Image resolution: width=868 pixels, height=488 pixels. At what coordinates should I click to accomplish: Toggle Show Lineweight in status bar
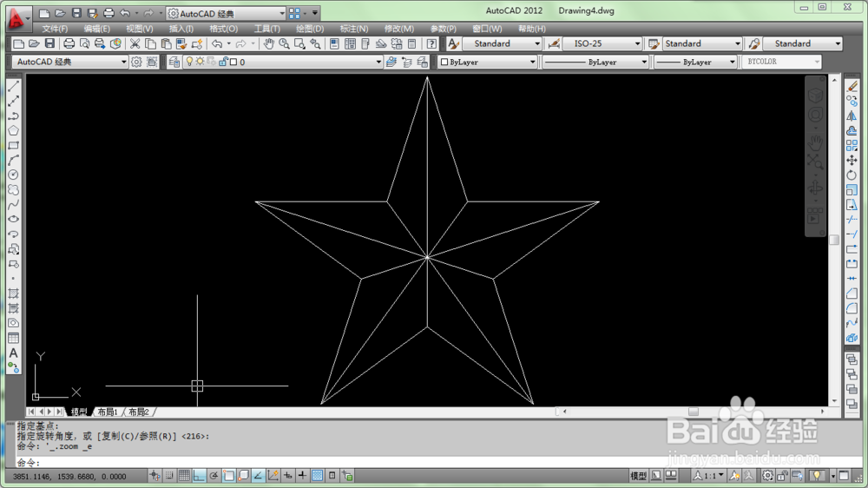302,475
